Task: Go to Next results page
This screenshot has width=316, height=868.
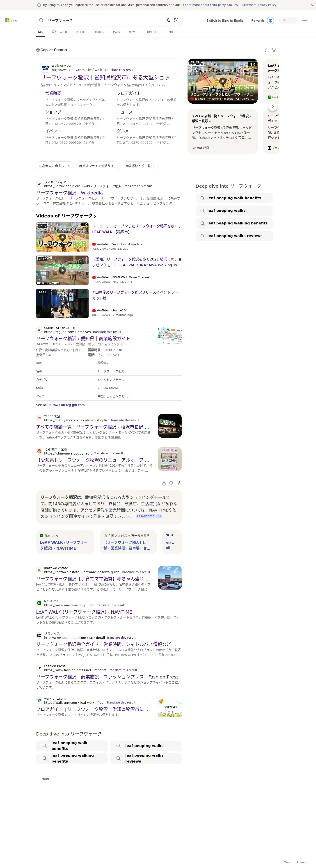Action: [x=51, y=779]
